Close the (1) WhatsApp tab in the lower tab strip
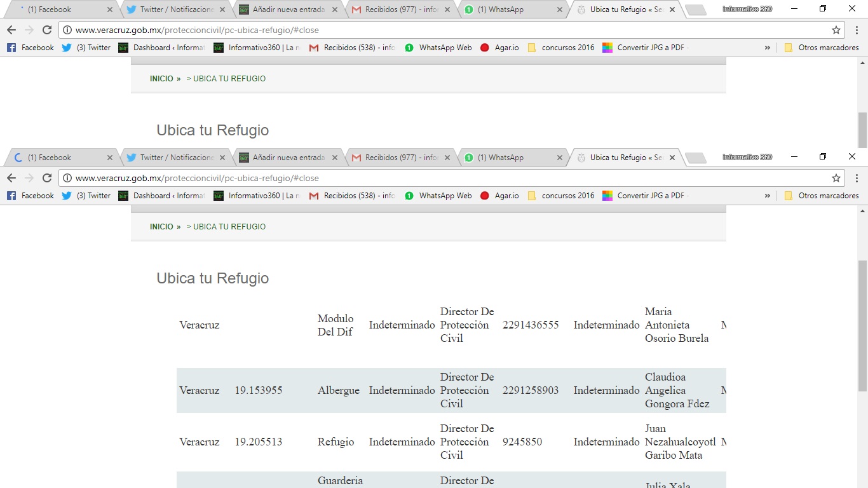Viewport: 868px width, 488px height. (560, 158)
